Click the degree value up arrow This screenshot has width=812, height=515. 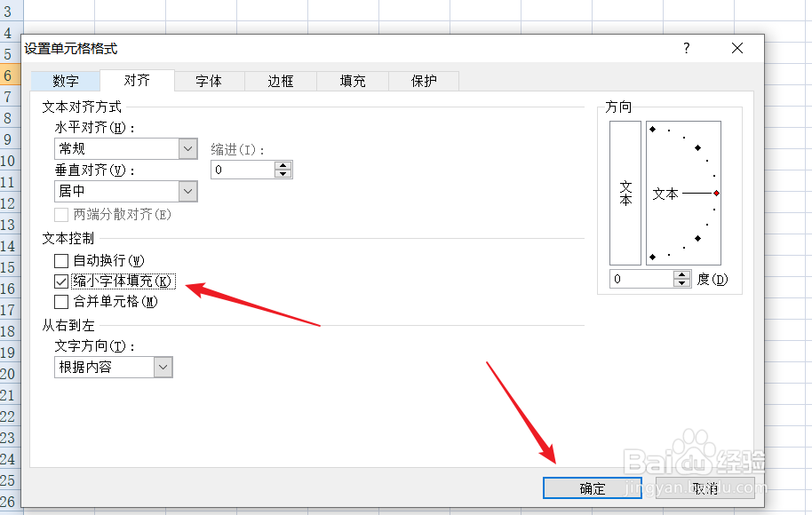[683, 273]
